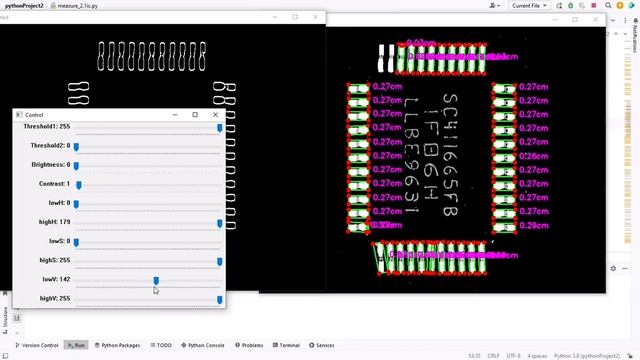Image resolution: width=640 pixels, height=360 pixels.
Task: Click the green Debug bug icon
Action: click(x=571, y=6)
